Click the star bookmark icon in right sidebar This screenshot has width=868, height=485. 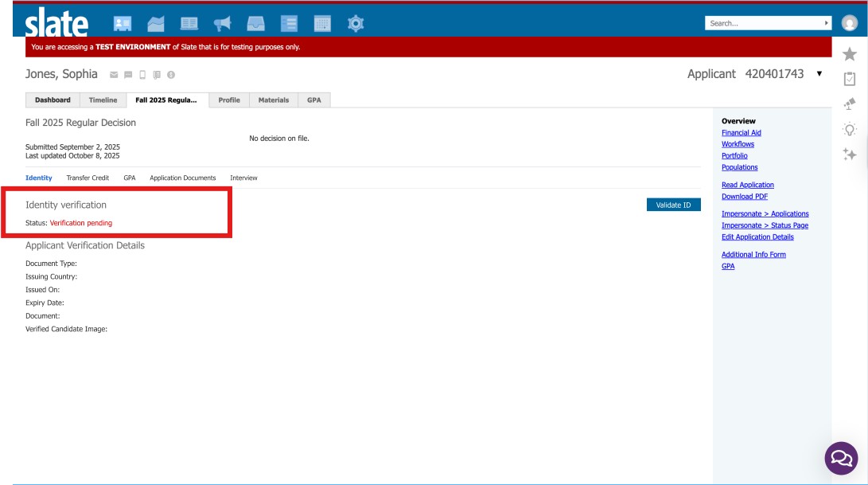(849, 56)
